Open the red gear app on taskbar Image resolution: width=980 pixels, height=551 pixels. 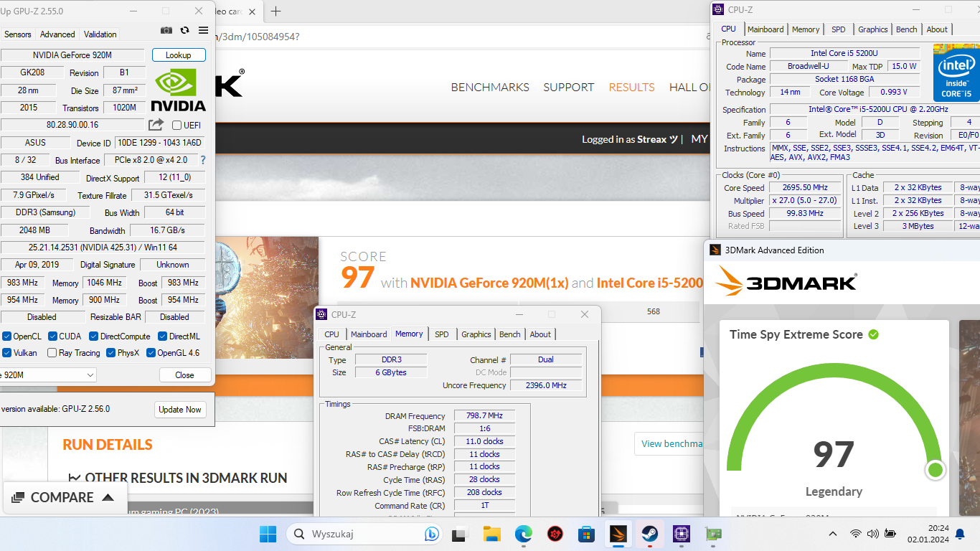click(555, 534)
